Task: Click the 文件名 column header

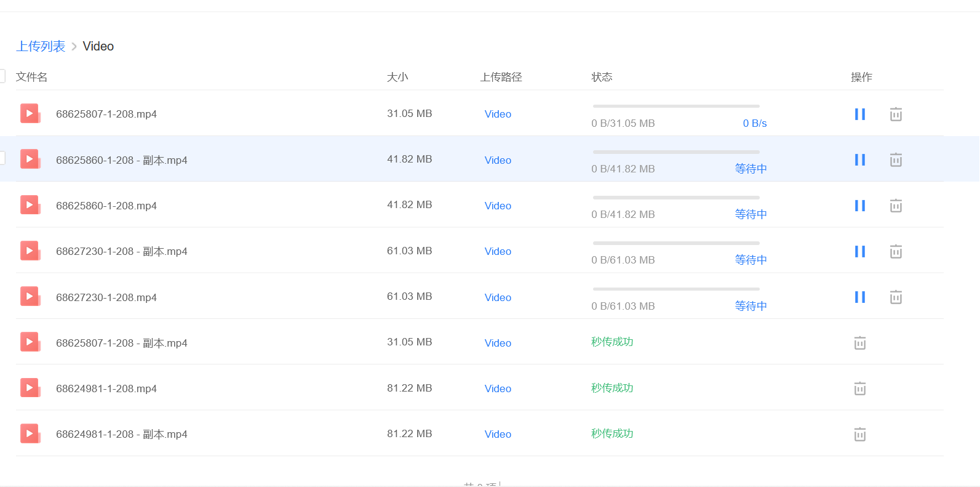Action: pos(32,77)
